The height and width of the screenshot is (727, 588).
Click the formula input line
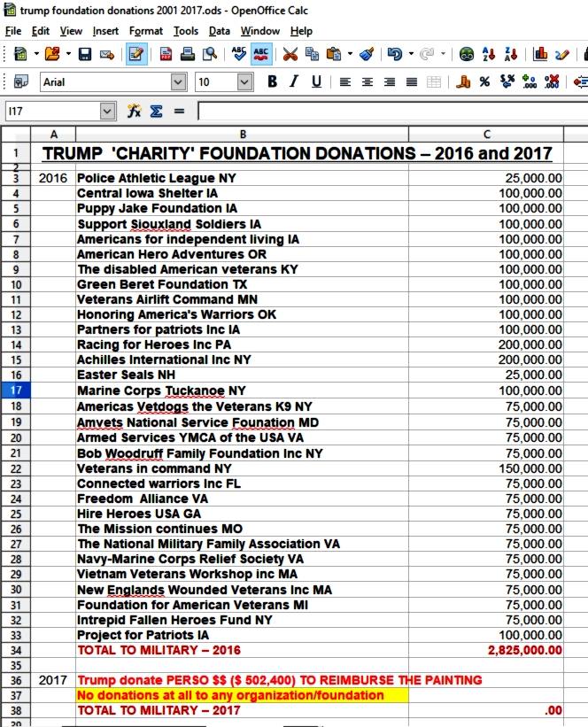(x=393, y=112)
